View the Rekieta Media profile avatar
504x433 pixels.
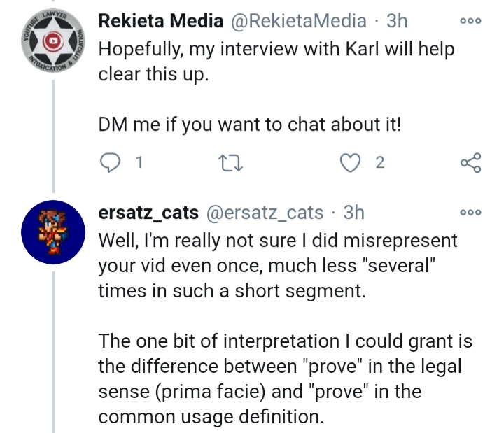(53, 40)
